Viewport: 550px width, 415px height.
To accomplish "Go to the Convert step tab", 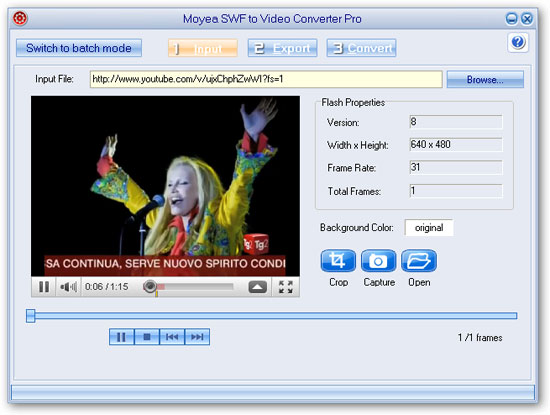I will (361, 48).
